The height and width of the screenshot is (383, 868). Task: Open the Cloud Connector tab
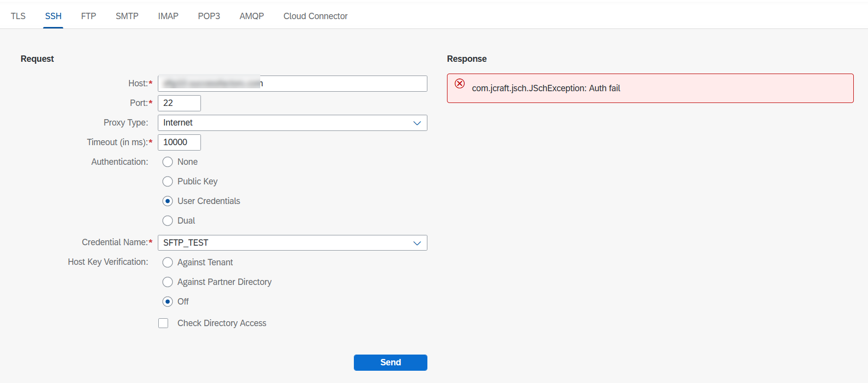point(315,16)
